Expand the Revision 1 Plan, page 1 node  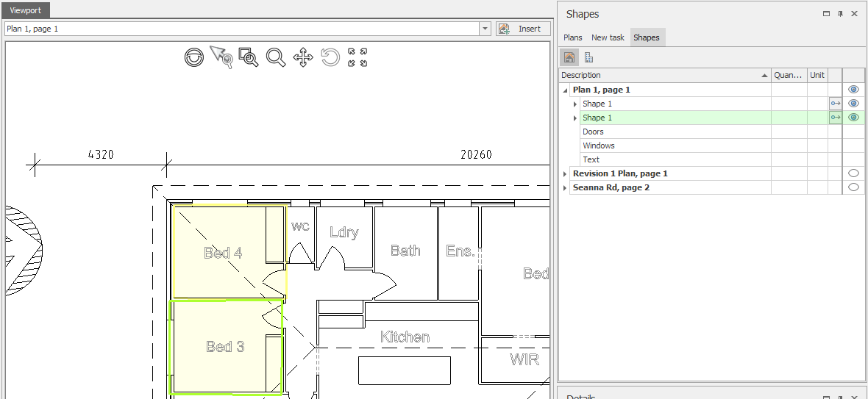coord(565,174)
